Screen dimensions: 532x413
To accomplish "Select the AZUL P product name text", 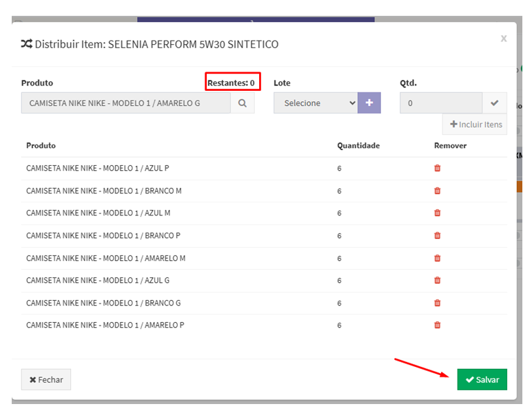I will click(98, 168).
